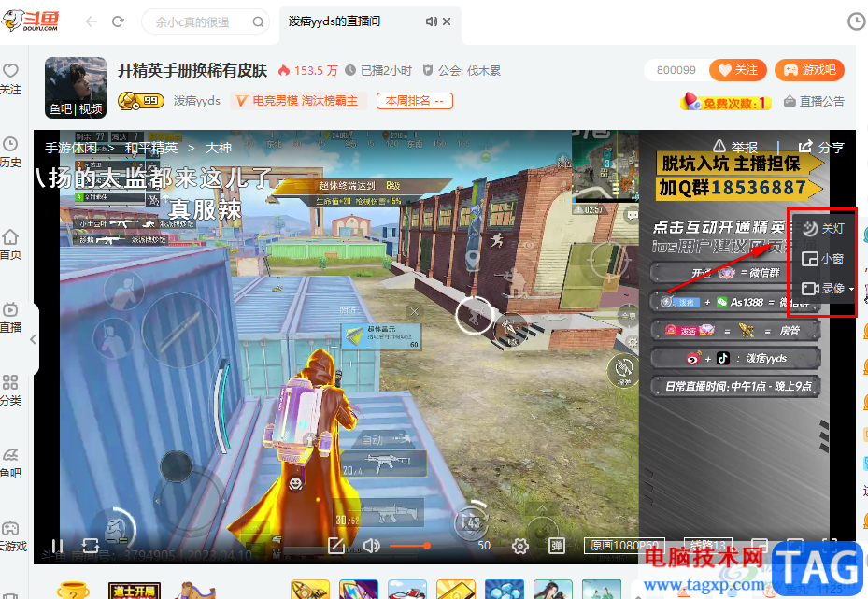
Task: Follow the streamer with 关注 button
Action: pos(738,70)
